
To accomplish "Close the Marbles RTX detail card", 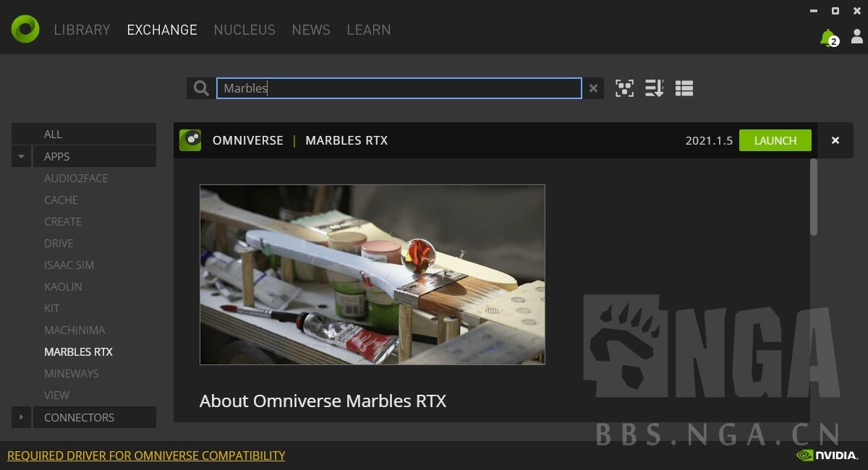I will pos(835,140).
